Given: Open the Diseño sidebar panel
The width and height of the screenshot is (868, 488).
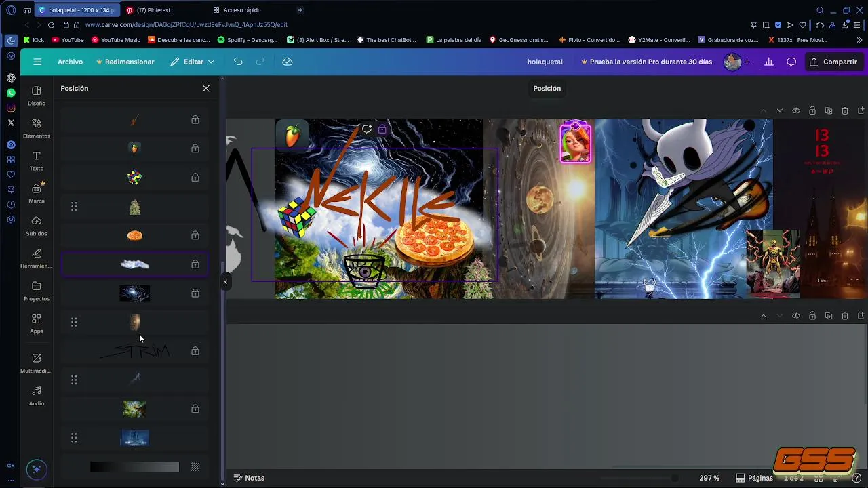Looking at the screenshot, I should click(x=37, y=96).
